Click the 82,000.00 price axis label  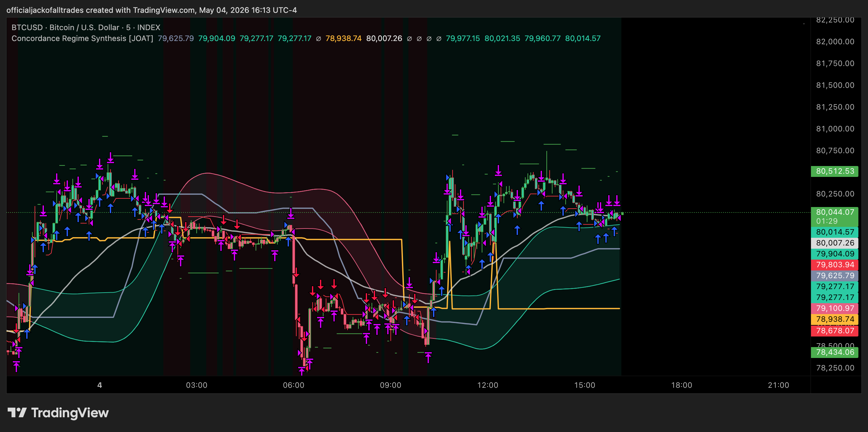pyautogui.click(x=835, y=41)
